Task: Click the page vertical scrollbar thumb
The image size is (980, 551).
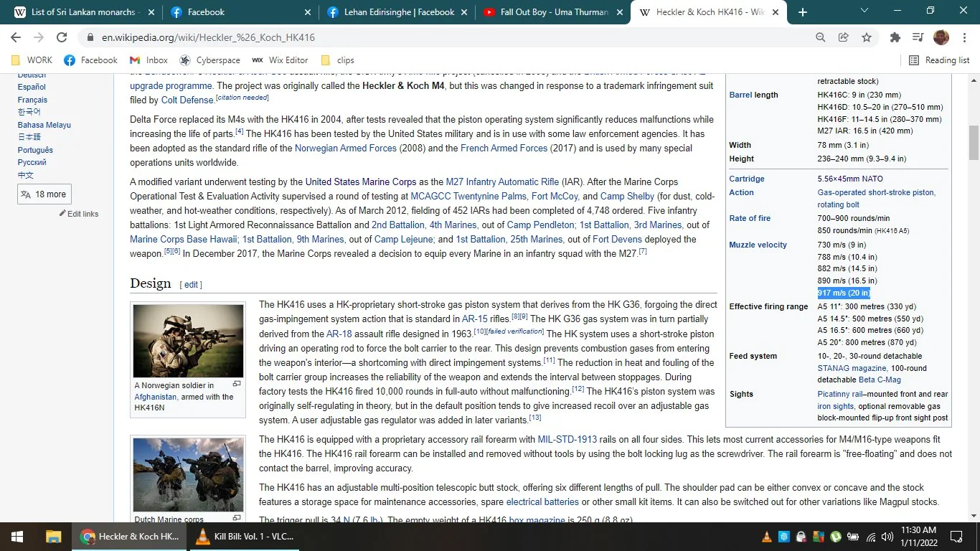Action: tap(974, 142)
